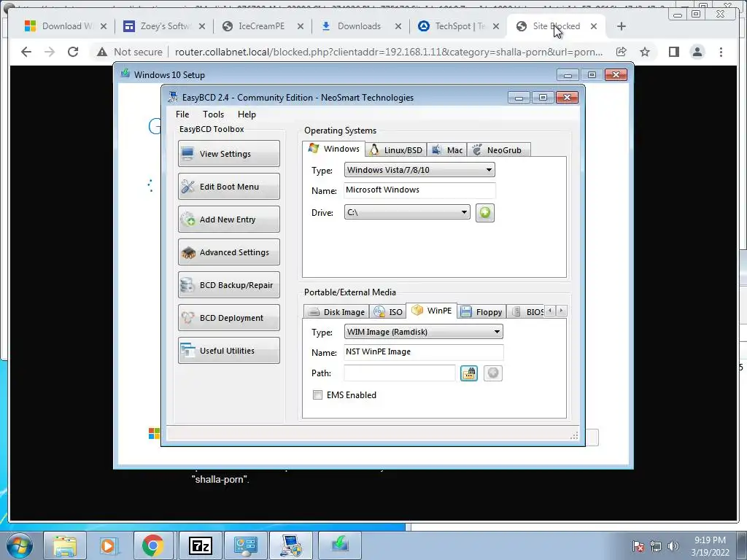This screenshot has height=560, width=747.
Task: Open Windows Media Player from taskbar
Action: click(x=108, y=545)
